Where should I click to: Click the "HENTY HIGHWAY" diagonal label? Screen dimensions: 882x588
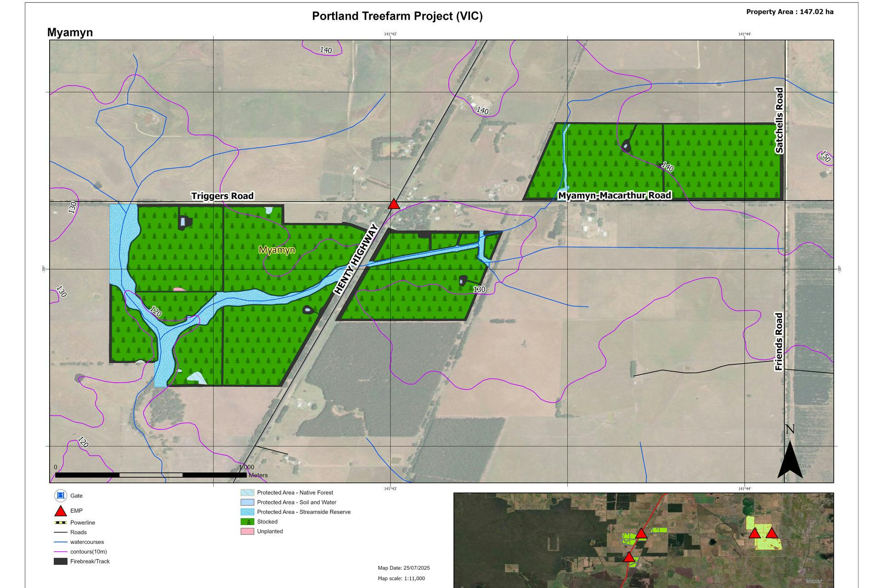[356, 259]
